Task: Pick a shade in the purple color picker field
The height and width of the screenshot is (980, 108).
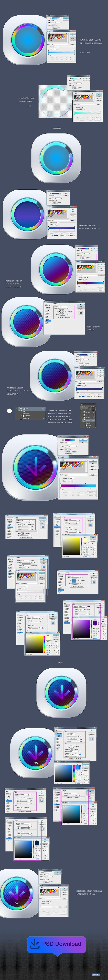Action: (81, 628)
